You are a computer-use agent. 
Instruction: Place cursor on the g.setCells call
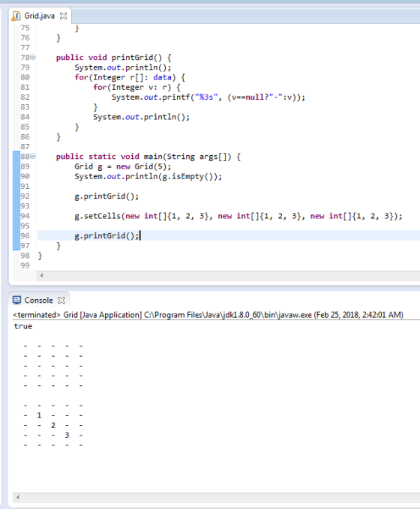(238, 216)
